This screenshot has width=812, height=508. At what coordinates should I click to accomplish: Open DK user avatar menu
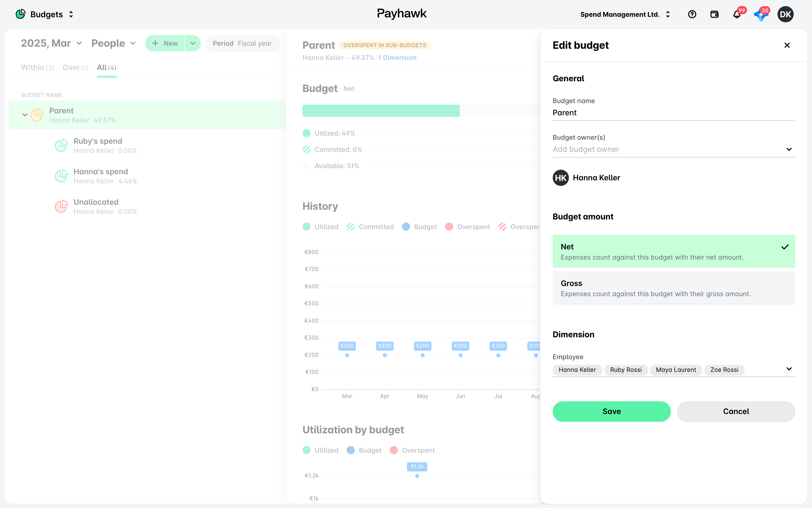786,14
